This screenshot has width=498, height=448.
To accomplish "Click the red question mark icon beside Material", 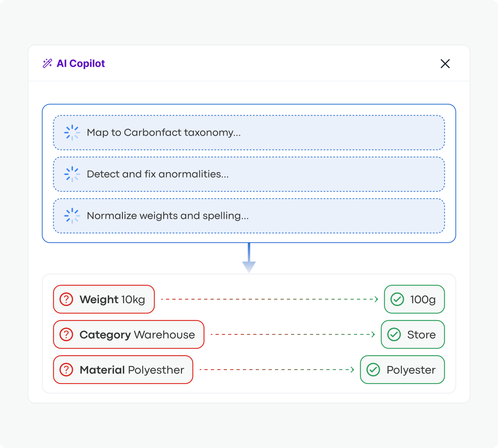I will click(66, 370).
